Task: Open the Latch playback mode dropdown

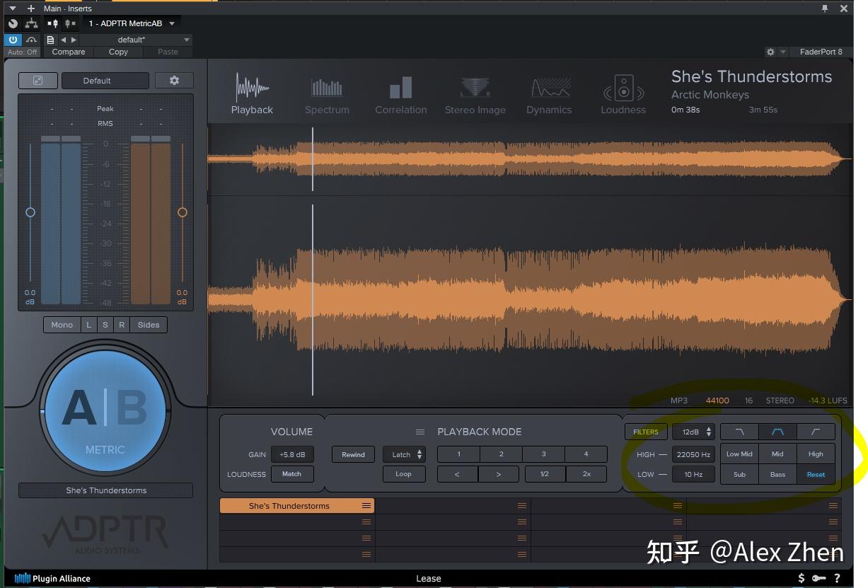Action: click(x=404, y=454)
